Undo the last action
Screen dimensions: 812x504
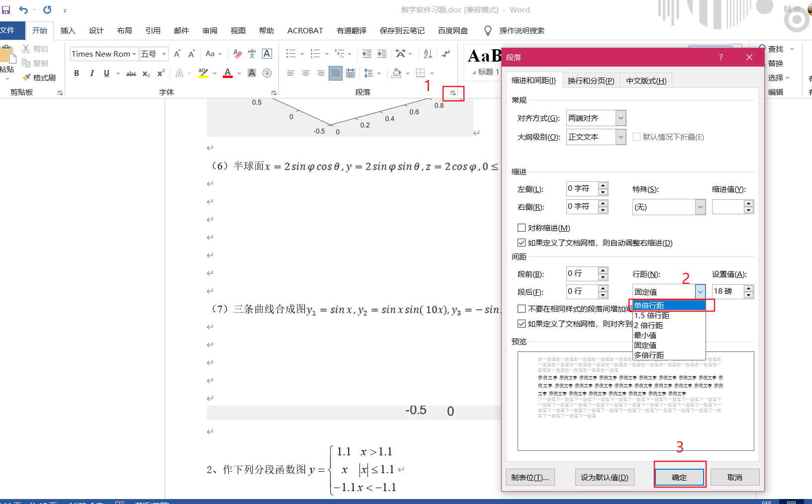click(23, 9)
